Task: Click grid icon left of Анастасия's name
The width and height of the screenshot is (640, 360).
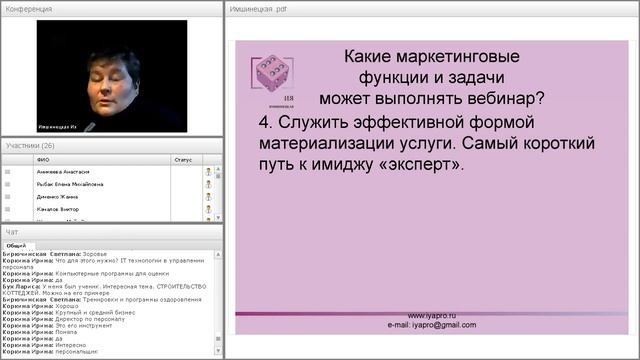Action: point(7,172)
